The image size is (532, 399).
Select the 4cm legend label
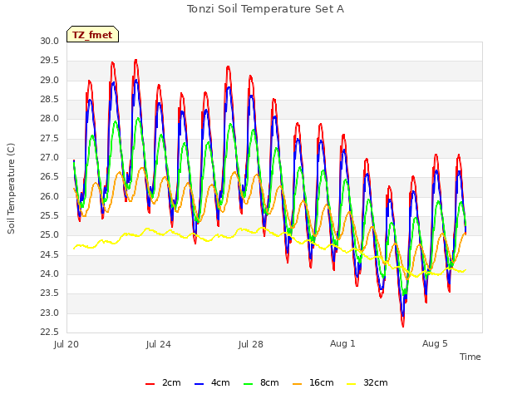(220, 382)
